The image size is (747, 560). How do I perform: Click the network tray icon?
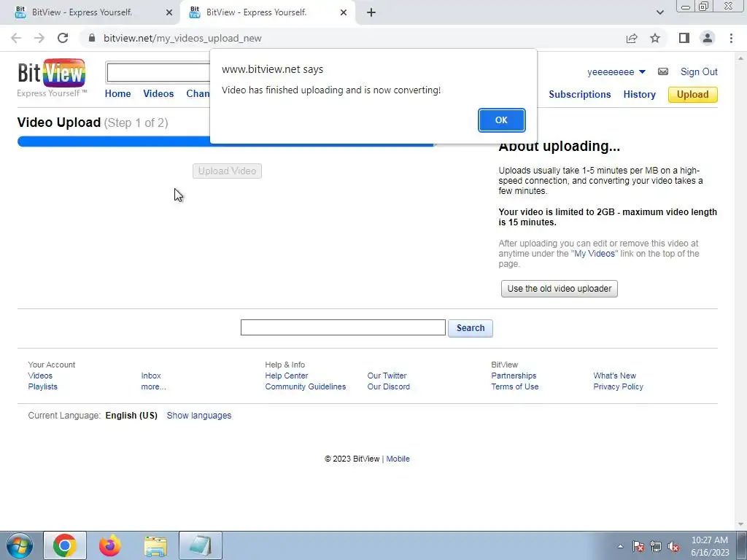click(x=656, y=546)
